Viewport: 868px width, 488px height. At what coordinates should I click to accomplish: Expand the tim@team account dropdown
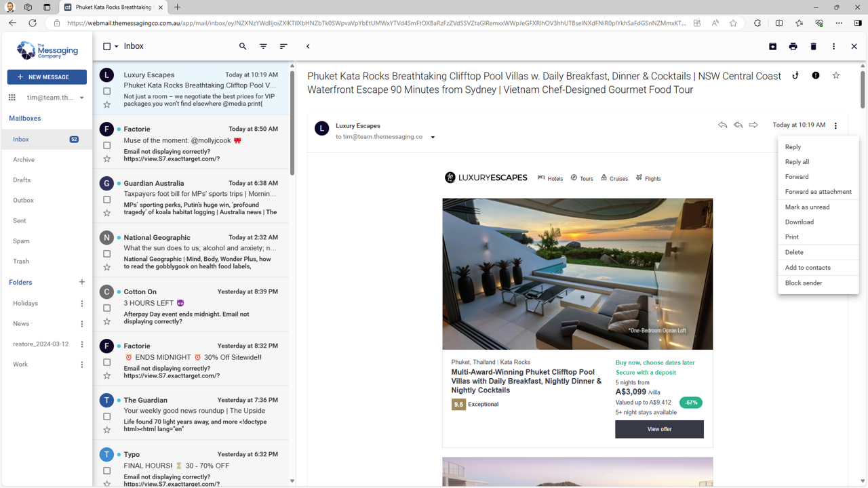pyautogui.click(x=81, y=98)
